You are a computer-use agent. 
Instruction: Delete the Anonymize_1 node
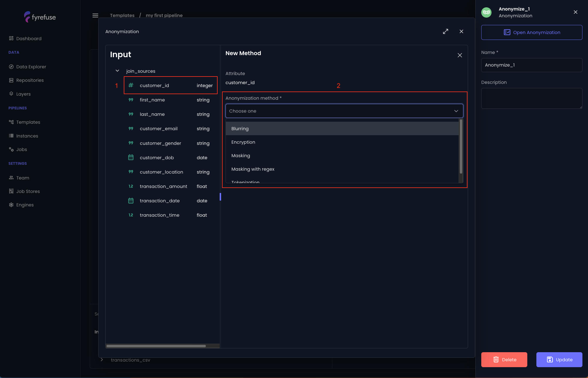click(x=504, y=360)
